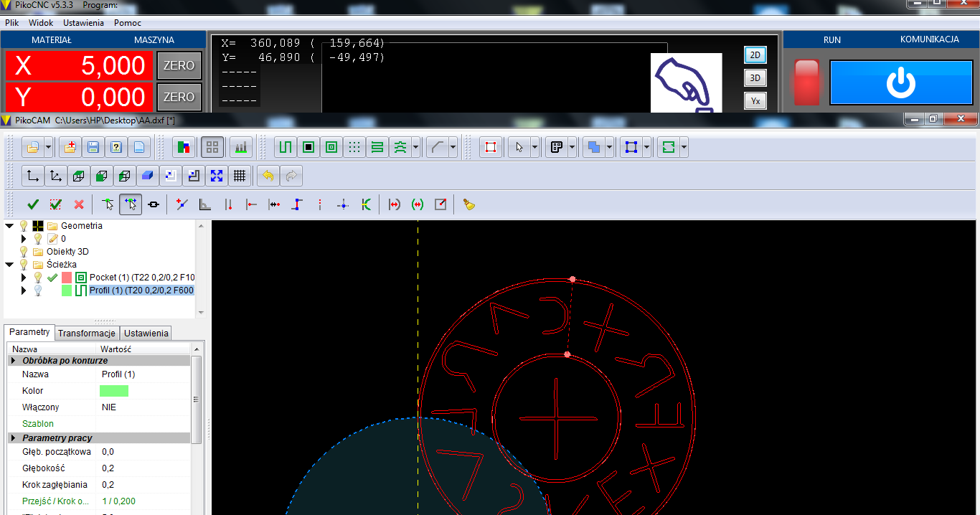Collapse the Geometria tree node
The width and height of the screenshot is (980, 515).
tap(9, 226)
